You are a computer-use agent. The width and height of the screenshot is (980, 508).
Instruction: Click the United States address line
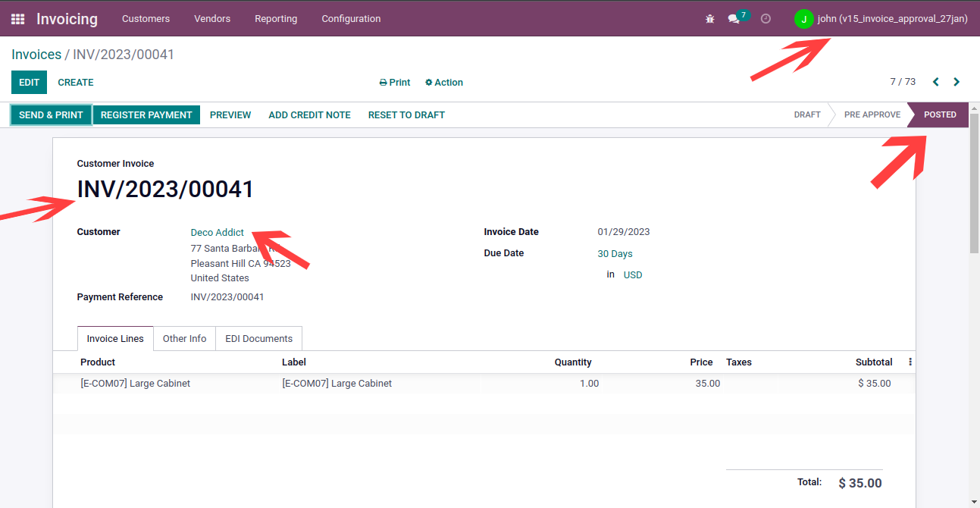tap(220, 278)
